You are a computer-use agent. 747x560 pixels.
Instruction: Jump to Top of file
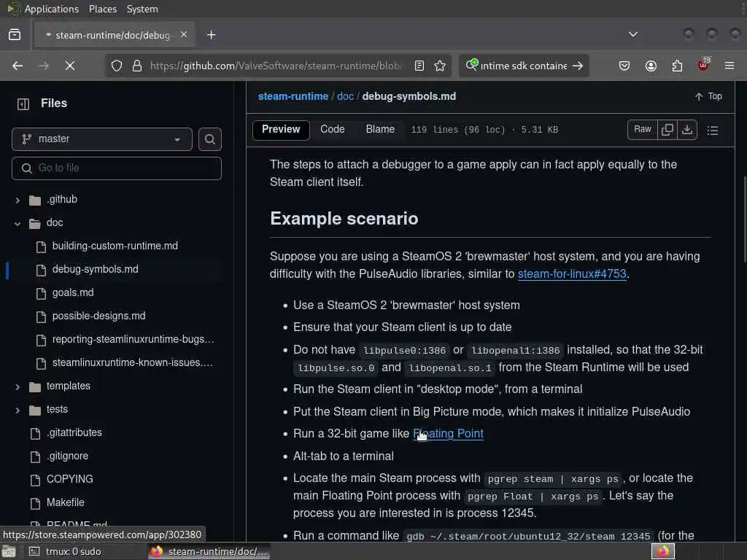(x=708, y=97)
